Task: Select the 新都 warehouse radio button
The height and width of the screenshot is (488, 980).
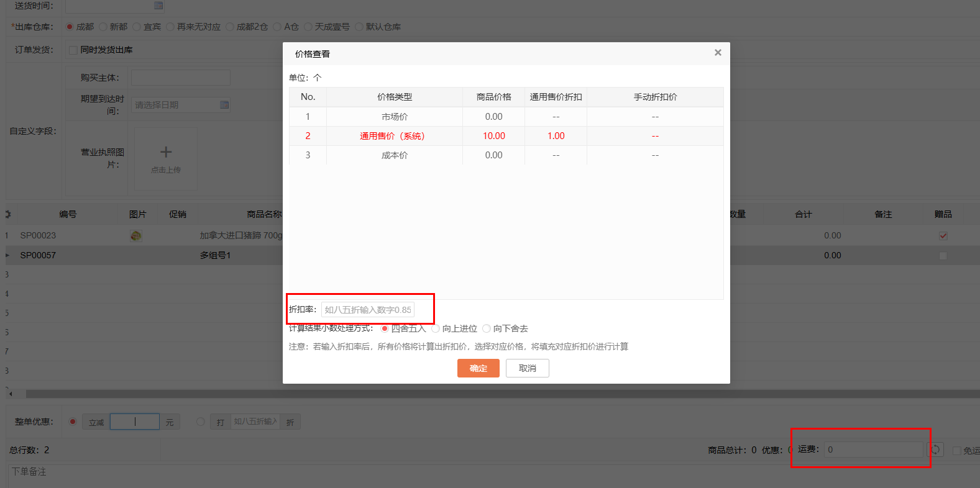Action: pos(103,27)
